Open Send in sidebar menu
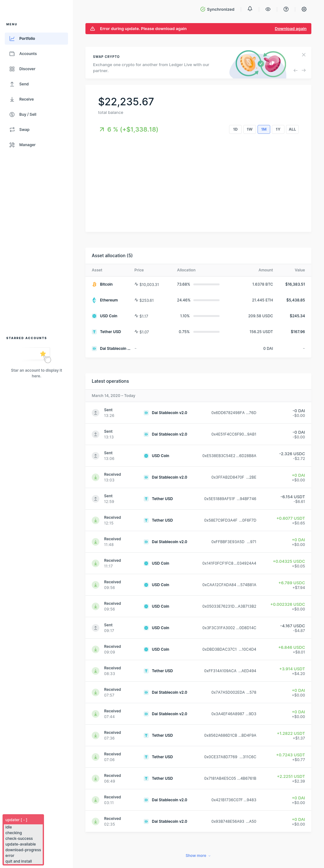 point(36,84)
